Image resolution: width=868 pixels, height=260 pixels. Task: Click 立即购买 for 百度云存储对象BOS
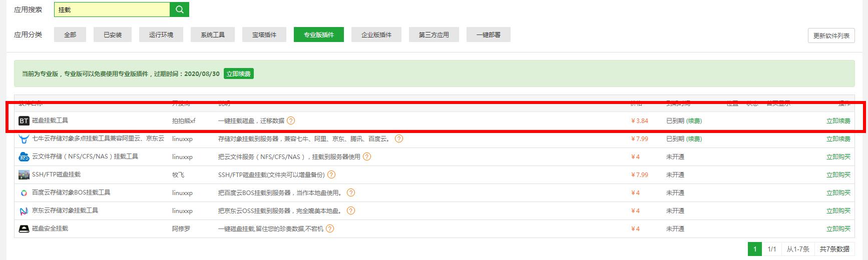838,192
